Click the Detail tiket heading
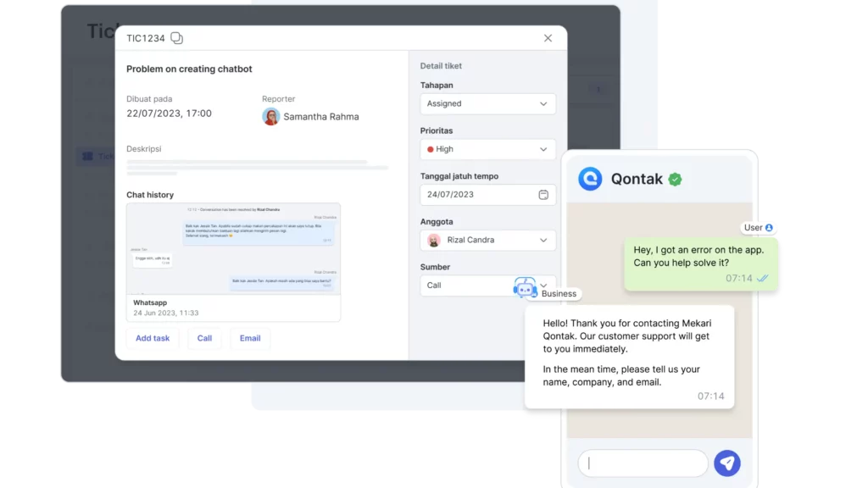868x488 pixels. click(441, 66)
